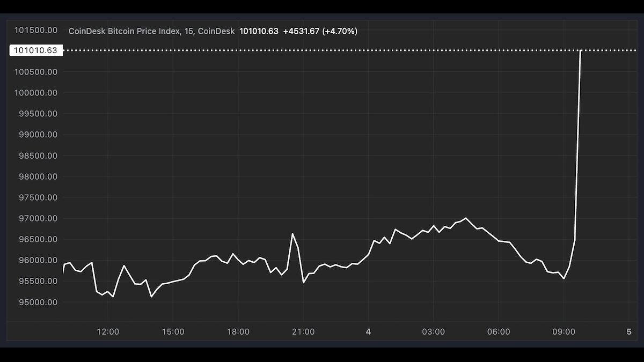
Task: Select the 15 interval label in the chart legend
Action: (x=188, y=31)
